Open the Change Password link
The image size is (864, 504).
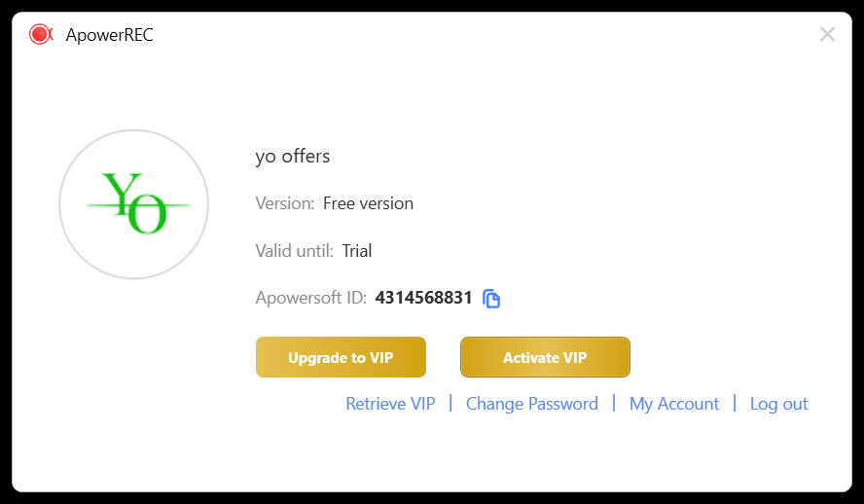coord(532,404)
